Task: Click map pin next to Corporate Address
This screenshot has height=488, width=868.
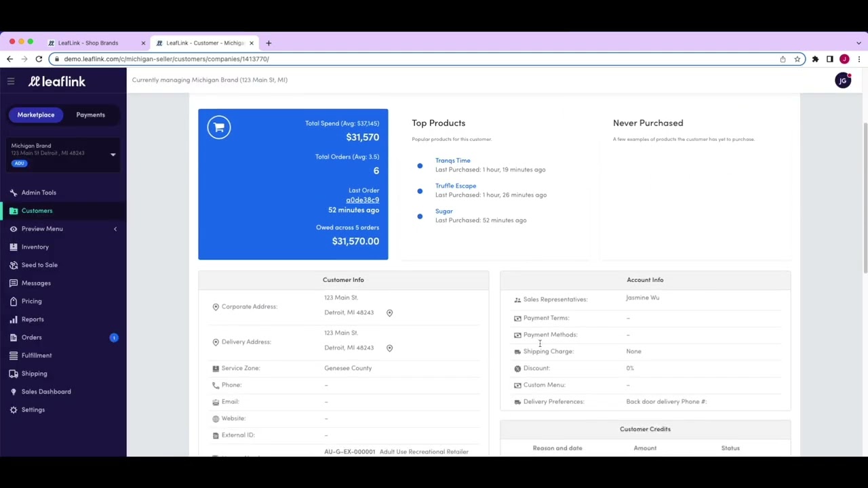Action: pyautogui.click(x=389, y=312)
